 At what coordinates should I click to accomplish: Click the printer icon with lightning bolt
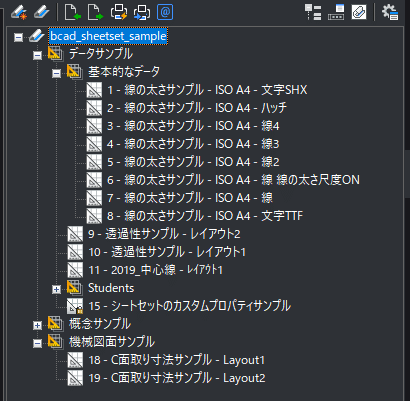(x=119, y=12)
